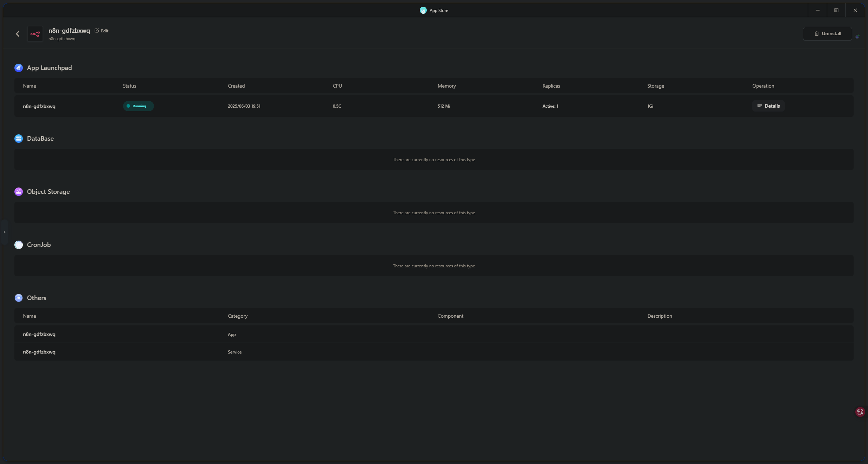Click the Replicas column header
Screen dimensions: 868x464
551,86
